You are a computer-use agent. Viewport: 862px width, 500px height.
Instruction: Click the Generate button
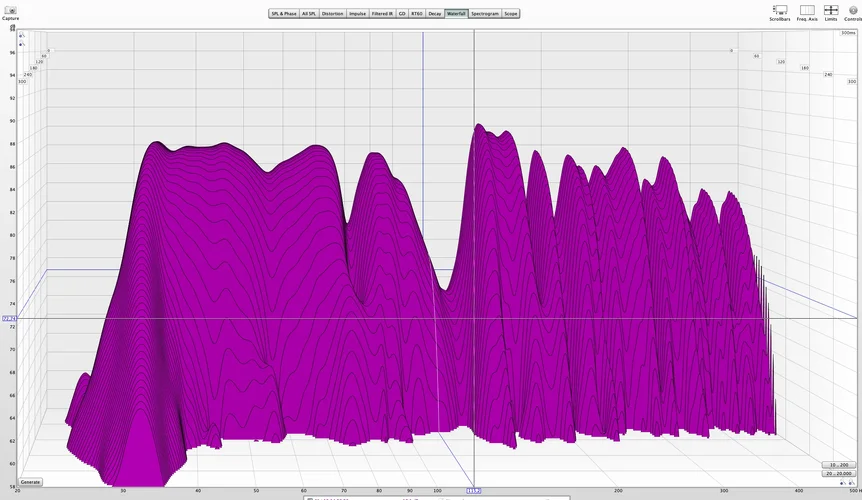[x=30, y=482]
